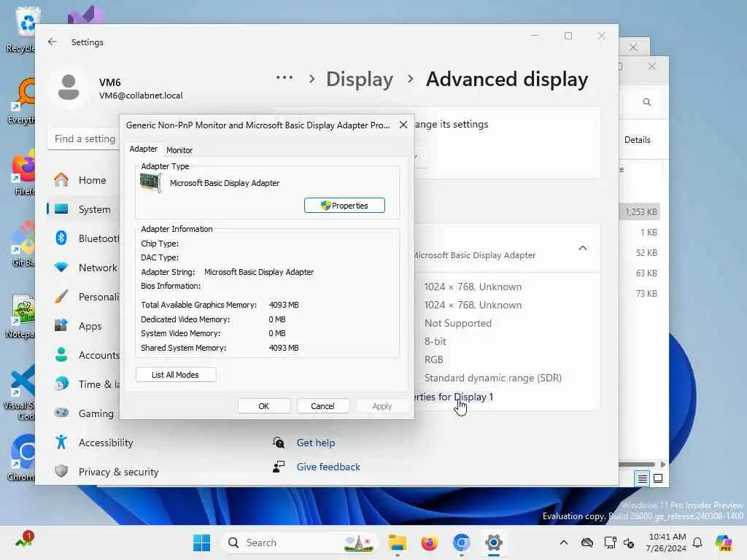Screen dimensions: 747x560
Task: Click the Find a setting search box
Action: point(84,139)
